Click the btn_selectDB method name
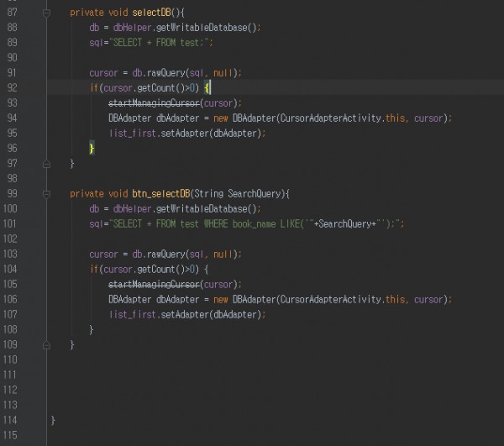Image resolution: width=504 pixels, height=446 pixels. tap(161, 194)
